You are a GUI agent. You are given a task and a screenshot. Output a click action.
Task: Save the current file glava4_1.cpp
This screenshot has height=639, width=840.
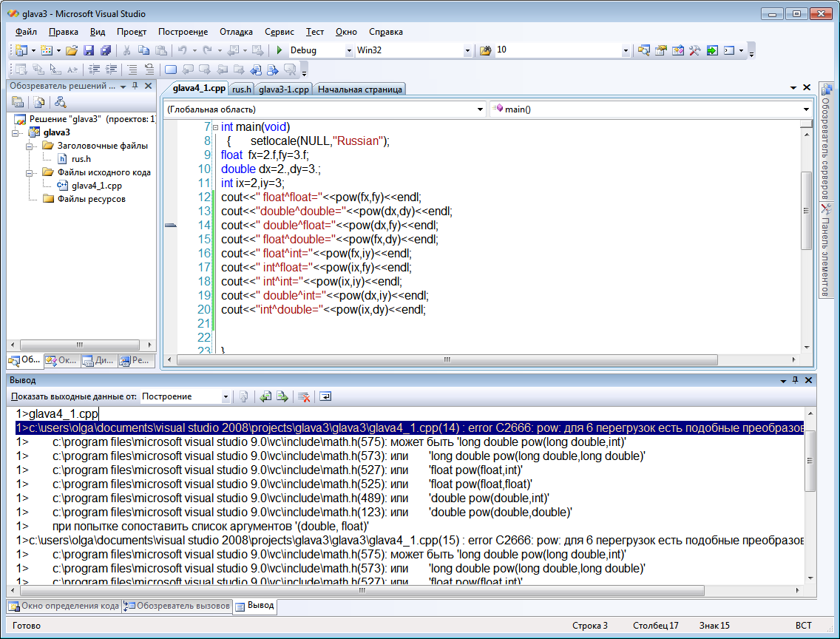pos(89,50)
